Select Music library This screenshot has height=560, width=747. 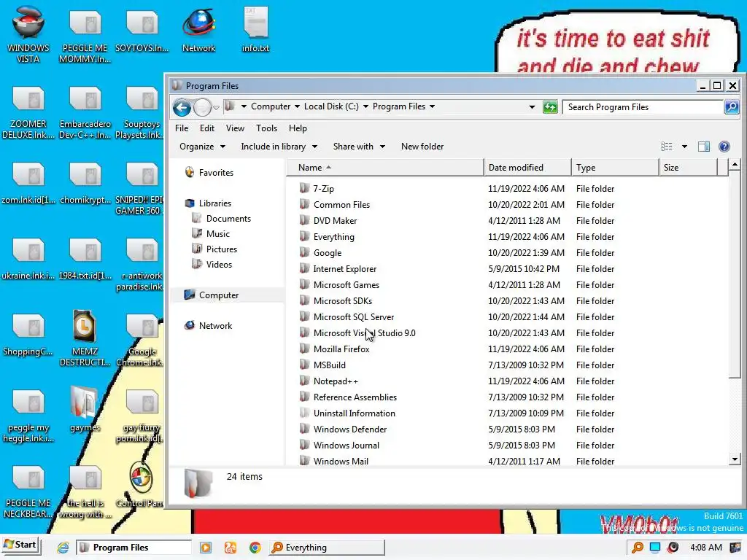(217, 234)
